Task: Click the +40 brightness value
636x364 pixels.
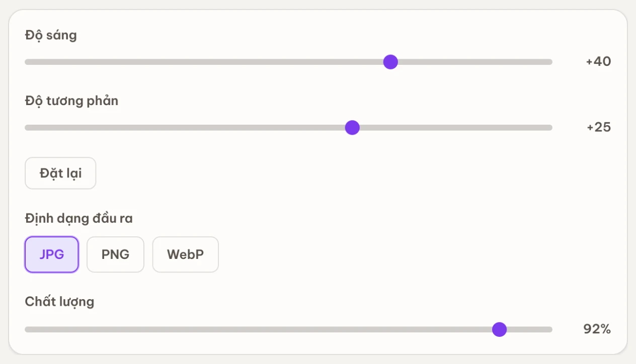Action: pos(598,61)
